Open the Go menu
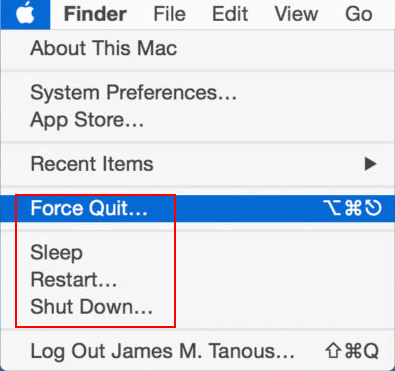 (x=359, y=14)
